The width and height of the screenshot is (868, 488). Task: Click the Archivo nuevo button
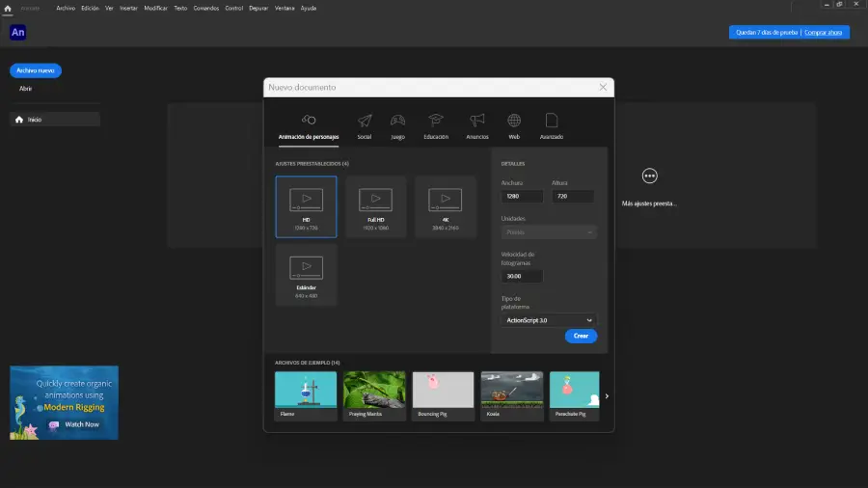point(36,70)
